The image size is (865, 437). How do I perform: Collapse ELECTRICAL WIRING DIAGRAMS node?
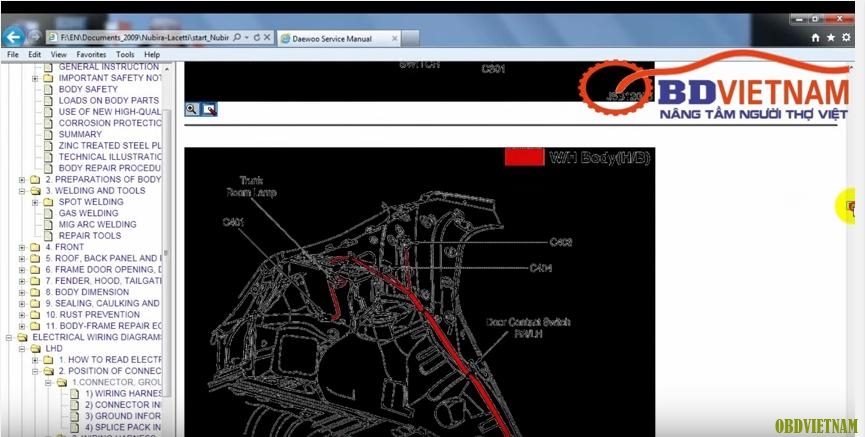point(8,337)
